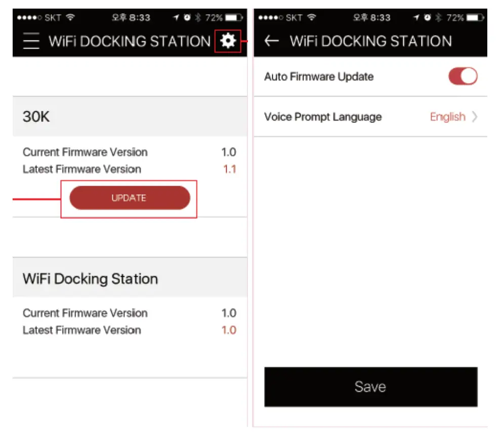Tap the location arrow icon in right status bar
Viewport: 504px width, 437px height.
(416, 18)
